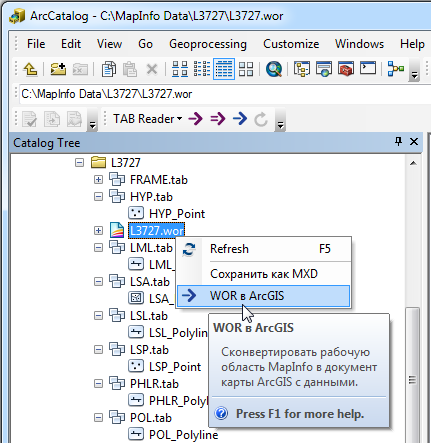Click Refresh in the context menu

(x=264, y=249)
